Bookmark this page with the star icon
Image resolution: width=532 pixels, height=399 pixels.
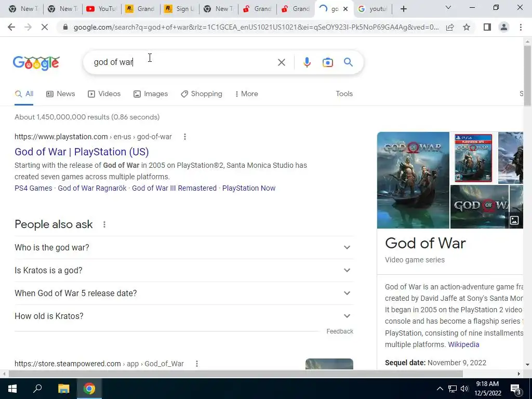[467, 27]
